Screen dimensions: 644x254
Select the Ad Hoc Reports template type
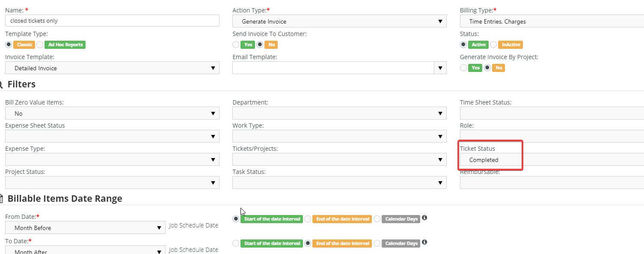40,45
